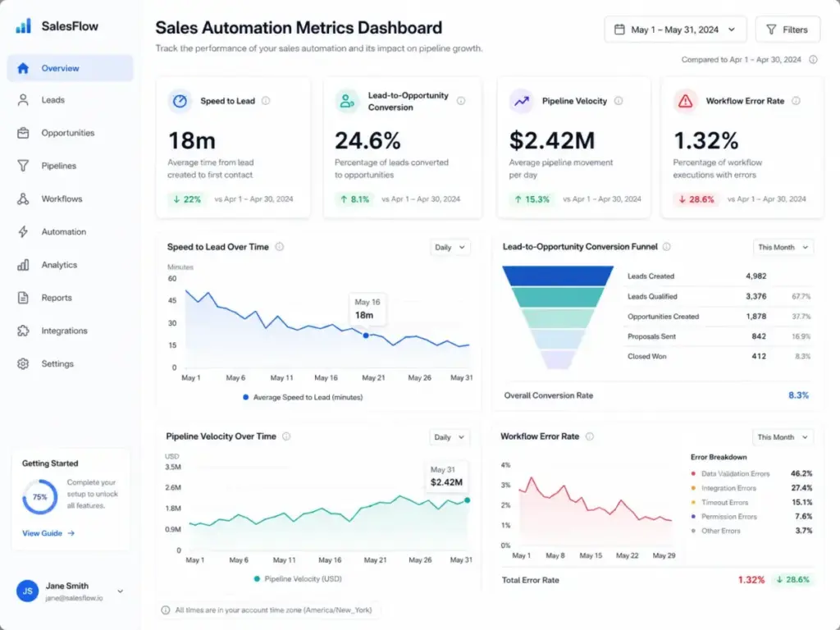
Task: Toggle Average Speed to Lead legend item
Action: (303, 398)
